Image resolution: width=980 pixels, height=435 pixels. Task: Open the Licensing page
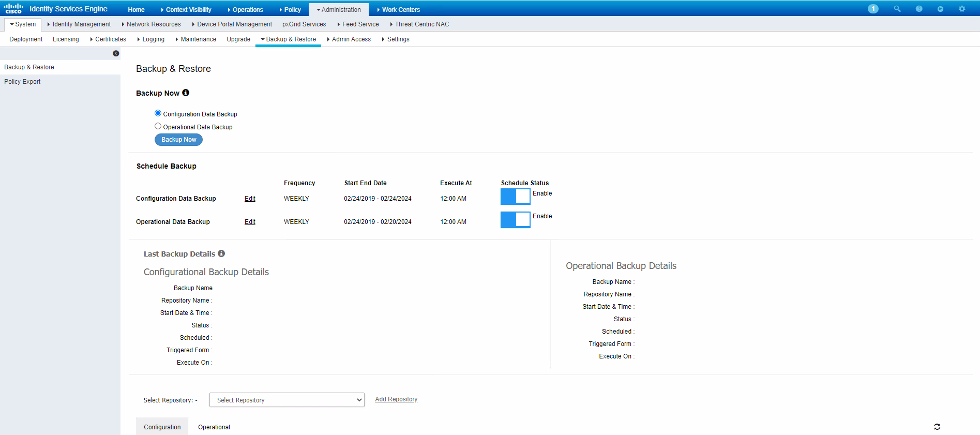click(x=66, y=39)
